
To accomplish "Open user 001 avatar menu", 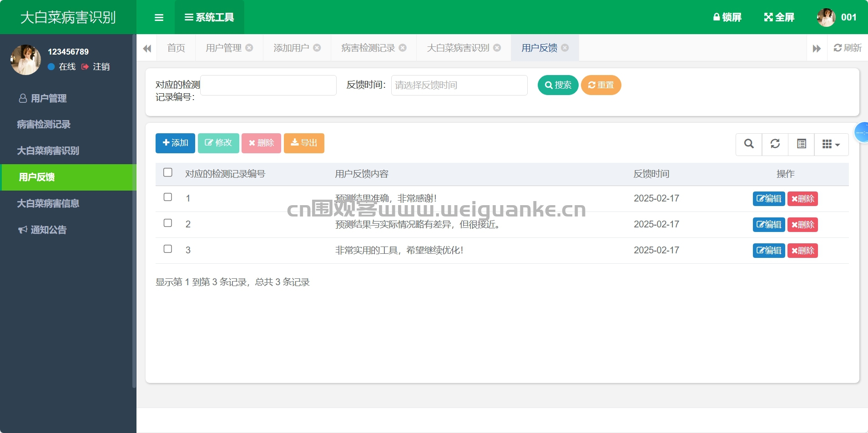I will pyautogui.click(x=837, y=17).
